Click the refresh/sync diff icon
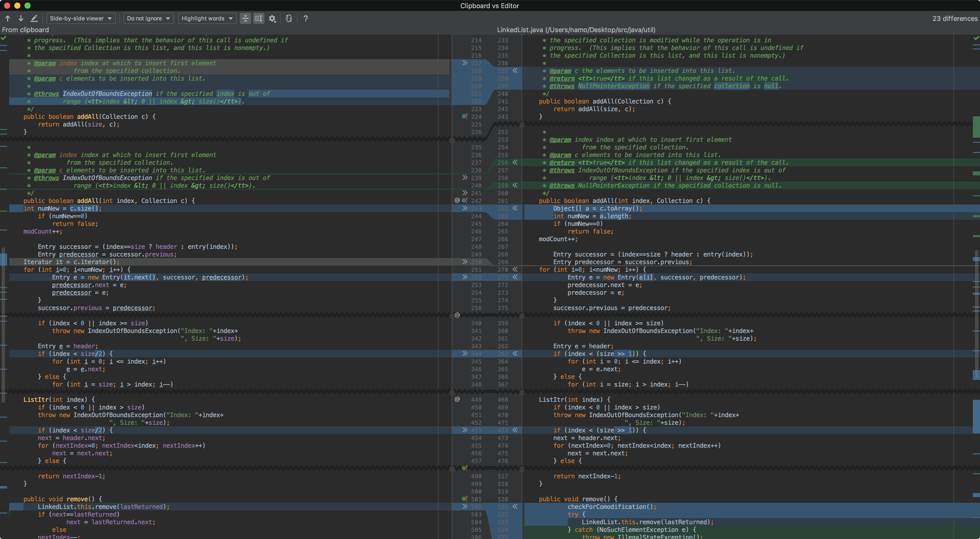 (289, 18)
